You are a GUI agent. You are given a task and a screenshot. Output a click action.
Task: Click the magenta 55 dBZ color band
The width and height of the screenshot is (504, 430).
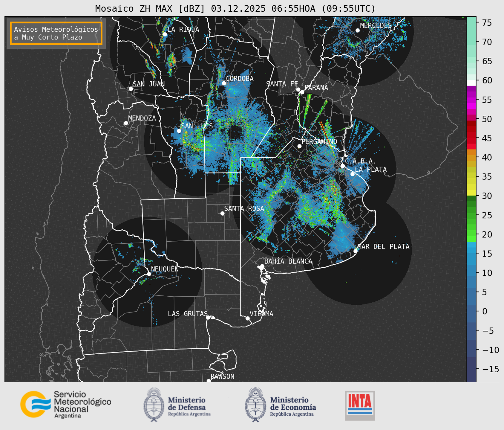[x=471, y=100]
